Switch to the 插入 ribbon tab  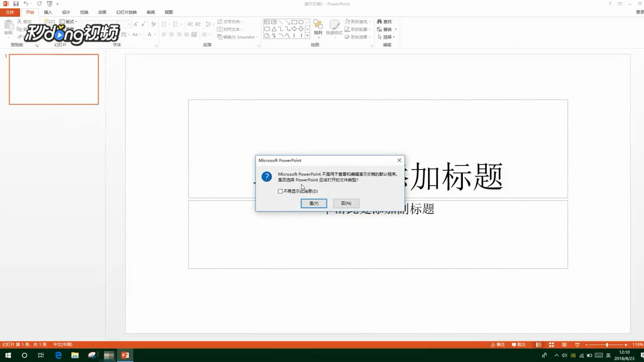pos(48,12)
